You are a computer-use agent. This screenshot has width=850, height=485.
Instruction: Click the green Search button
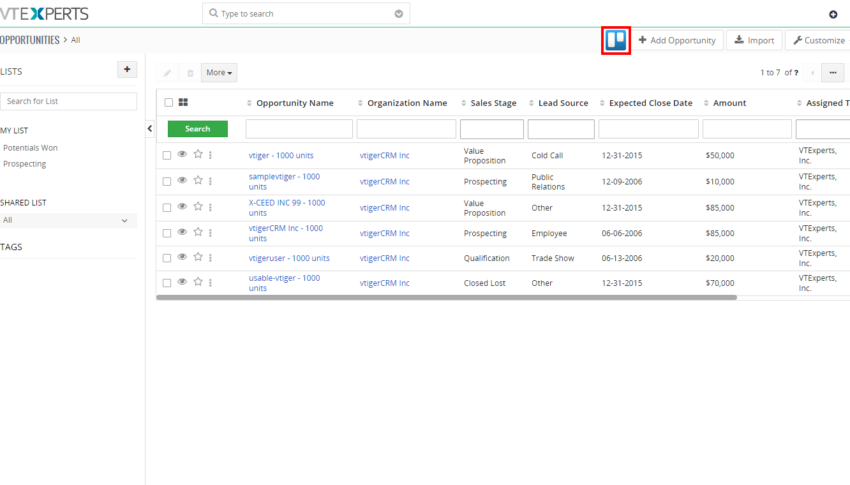pos(197,129)
